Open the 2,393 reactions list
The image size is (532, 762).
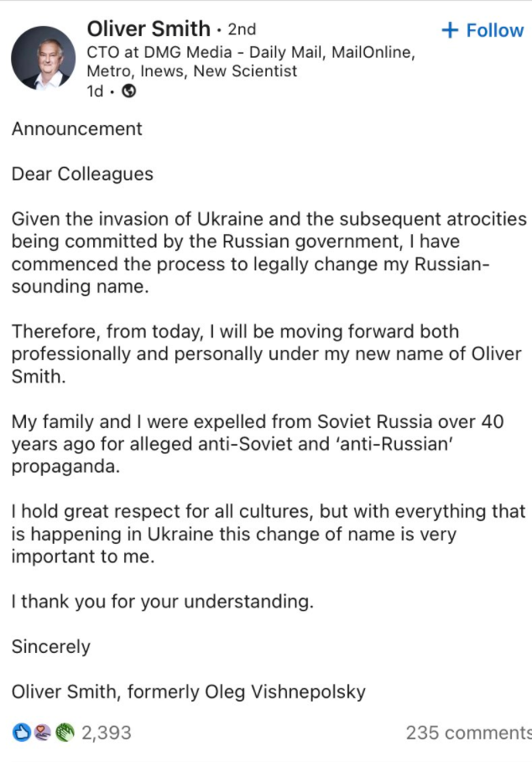tap(107, 733)
